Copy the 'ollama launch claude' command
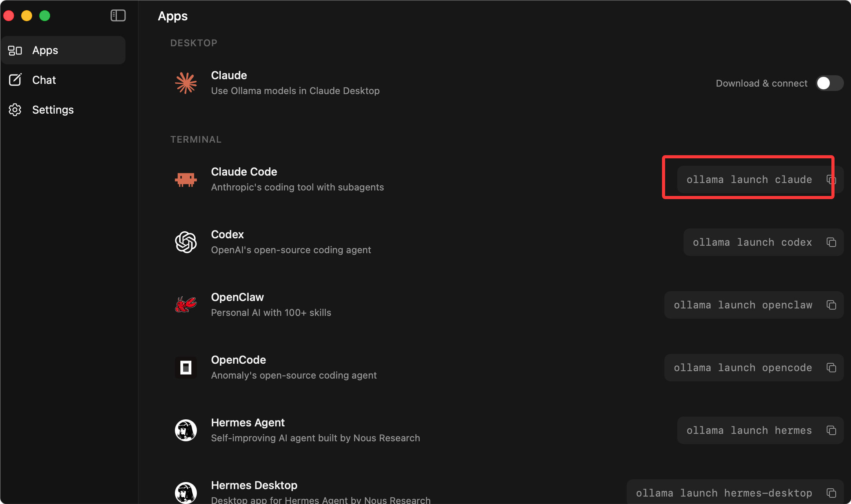The height and width of the screenshot is (504, 851). (831, 179)
